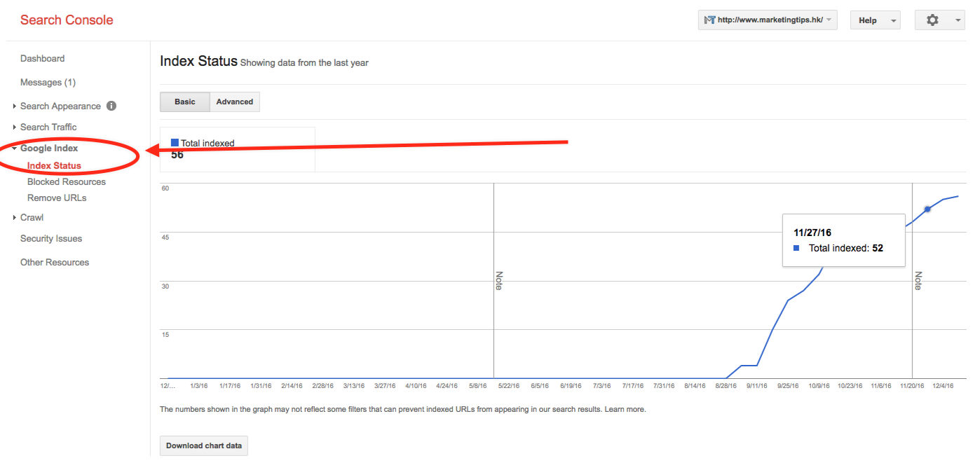Click the Google Index label
Screen dimensions: 980x470
point(49,148)
